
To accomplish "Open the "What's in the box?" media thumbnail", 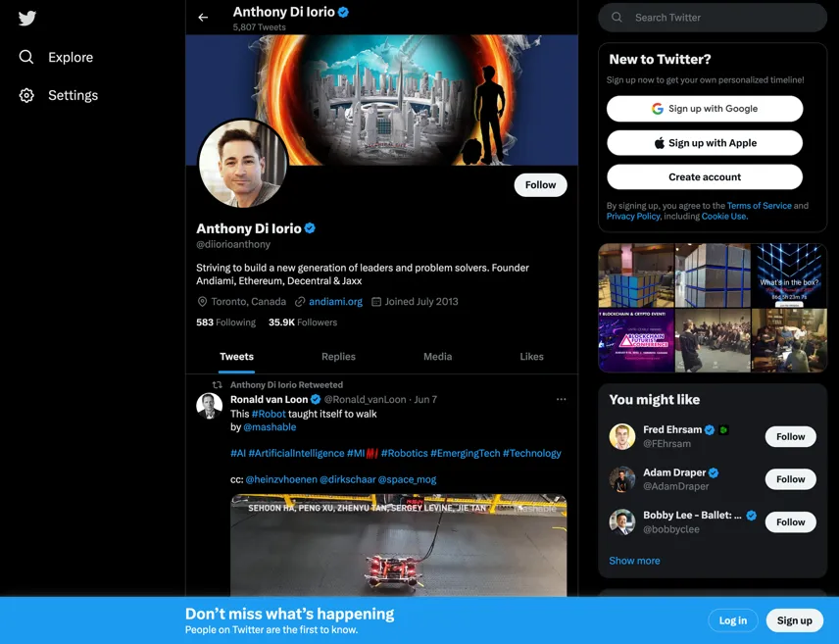I will click(x=789, y=275).
